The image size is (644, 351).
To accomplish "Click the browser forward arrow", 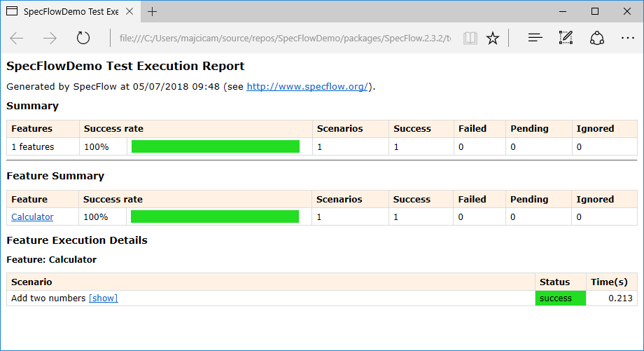I will 50,39.
